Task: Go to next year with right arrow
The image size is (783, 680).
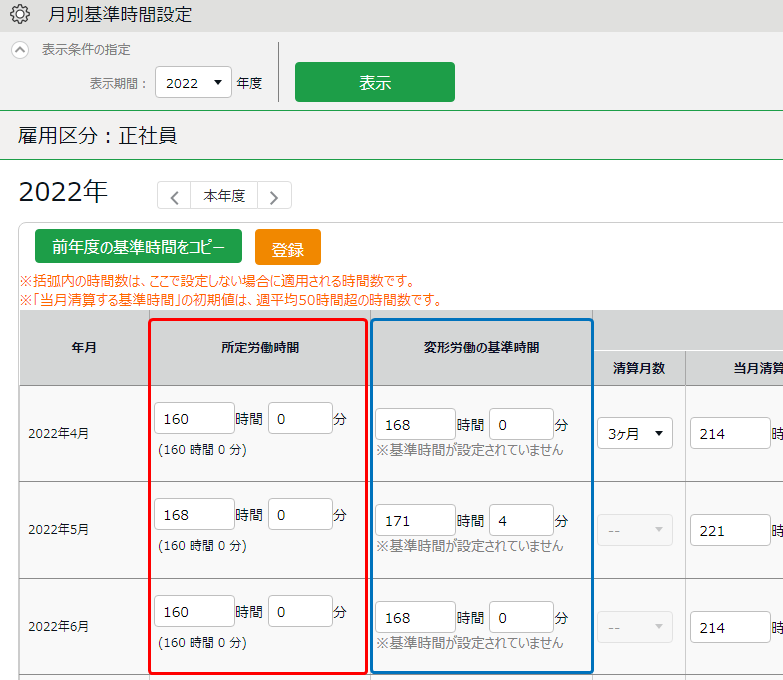Action: point(274,196)
